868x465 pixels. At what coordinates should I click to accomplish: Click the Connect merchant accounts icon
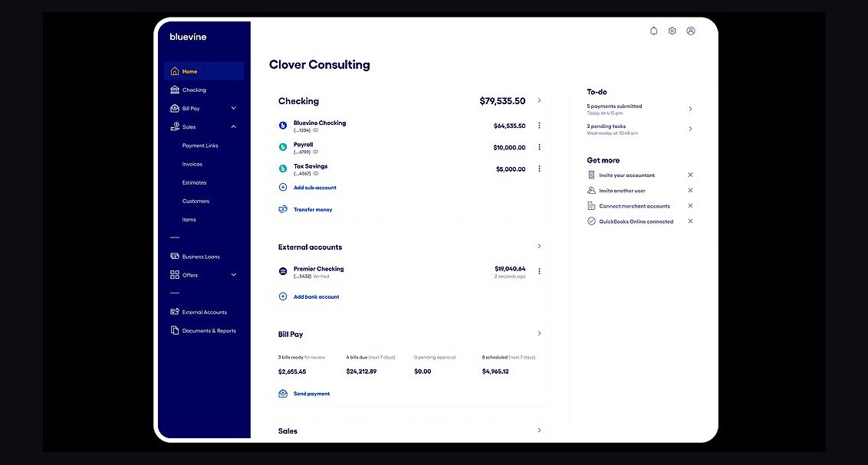(x=591, y=205)
